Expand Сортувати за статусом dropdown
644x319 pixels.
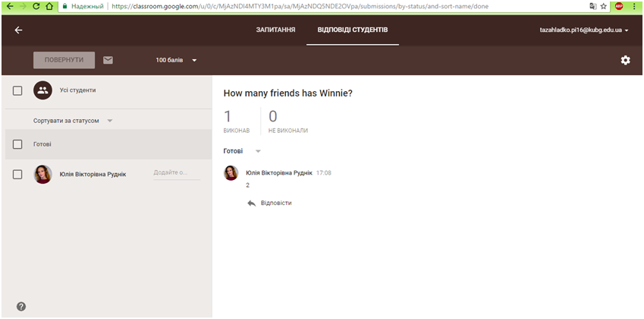coord(73,121)
